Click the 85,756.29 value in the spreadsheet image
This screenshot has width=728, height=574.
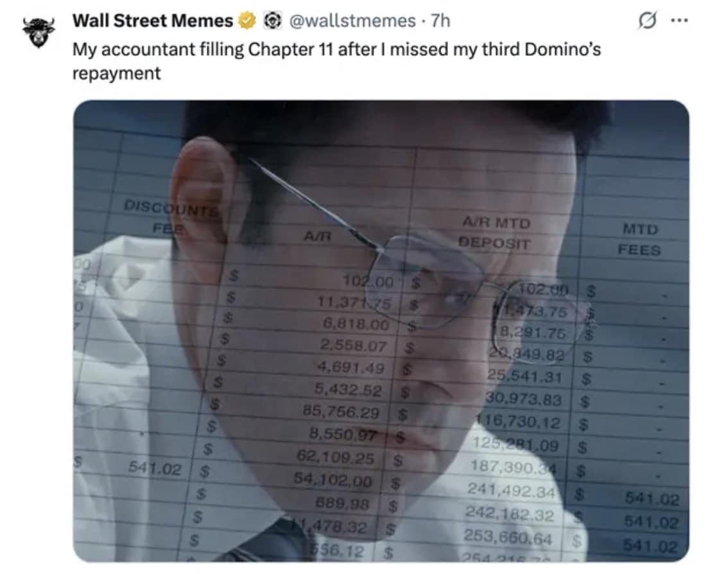pyautogui.click(x=342, y=411)
